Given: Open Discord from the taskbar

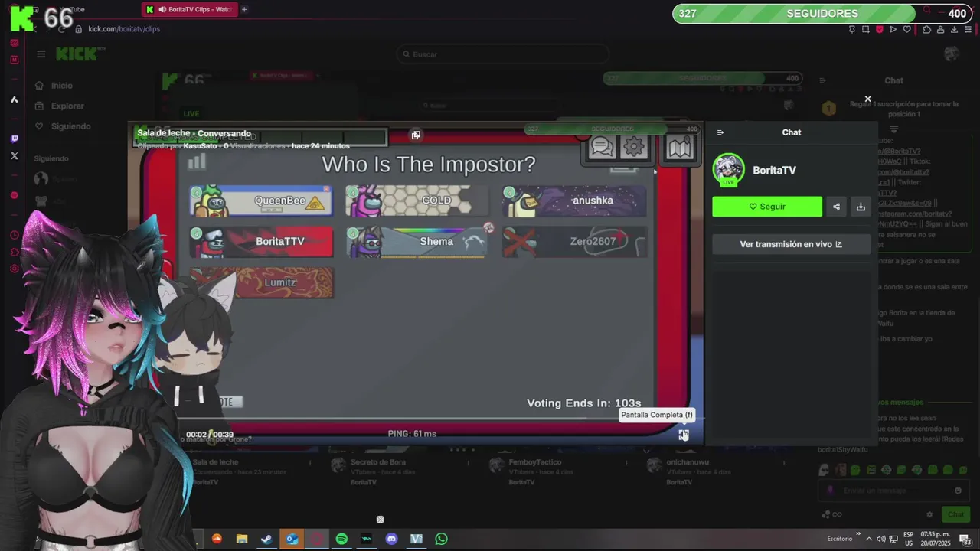Looking at the screenshot, I should point(391,539).
